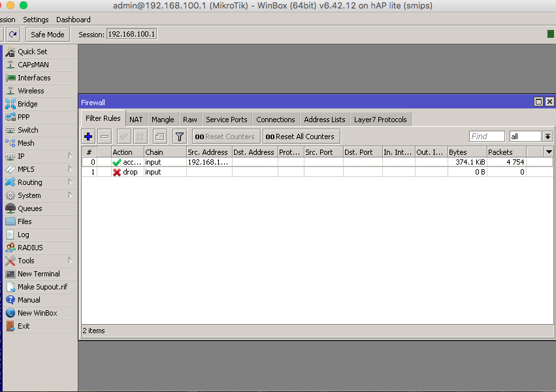The image size is (556, 392).
Task: Click the Find search field
Action: 487,137
